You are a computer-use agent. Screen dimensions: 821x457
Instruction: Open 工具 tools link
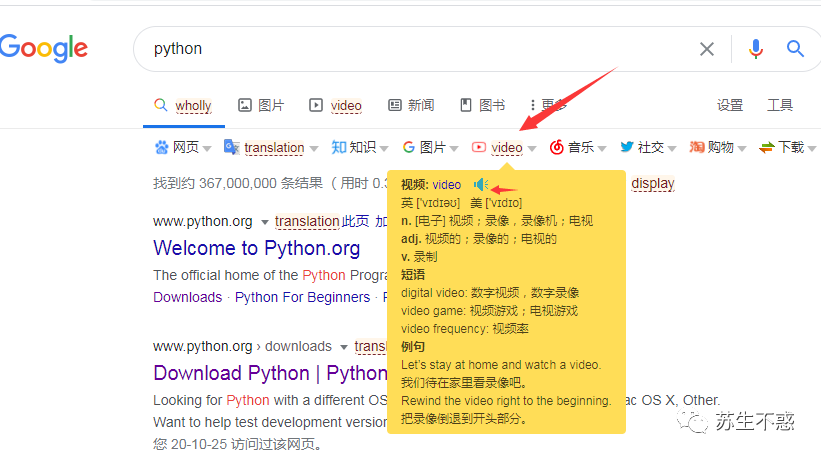click(x=780, y=105)
